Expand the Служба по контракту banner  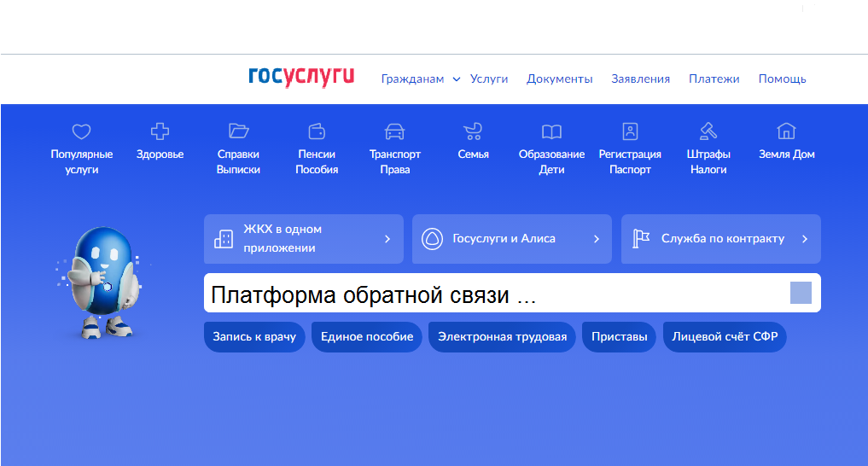(x=720, y=239)
